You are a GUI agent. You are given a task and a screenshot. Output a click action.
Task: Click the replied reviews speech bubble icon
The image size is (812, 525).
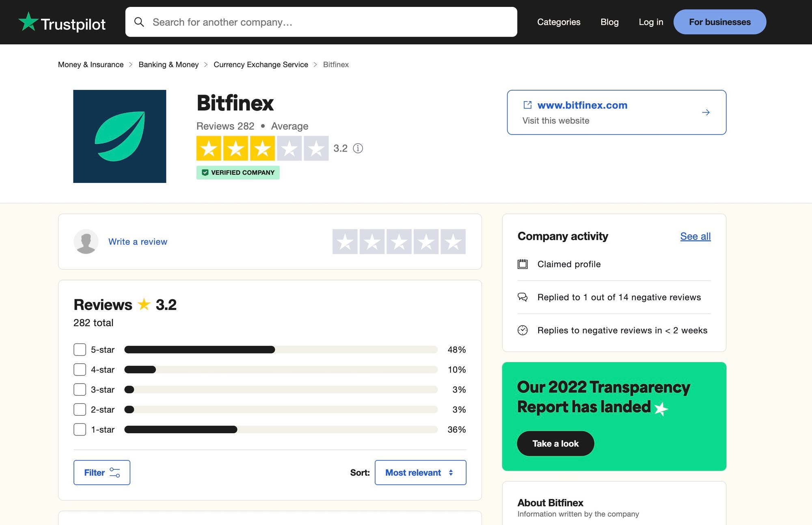[x=523, y=297]
